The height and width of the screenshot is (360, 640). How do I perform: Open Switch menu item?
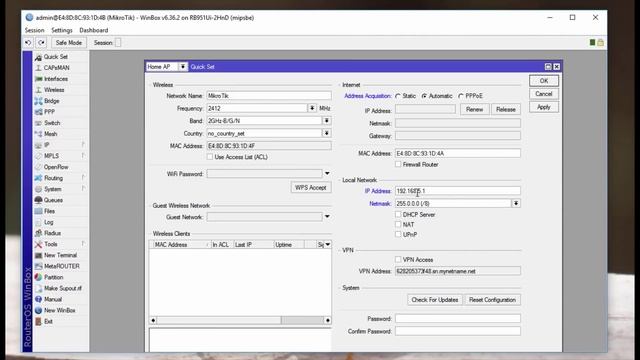click(52, 123)
